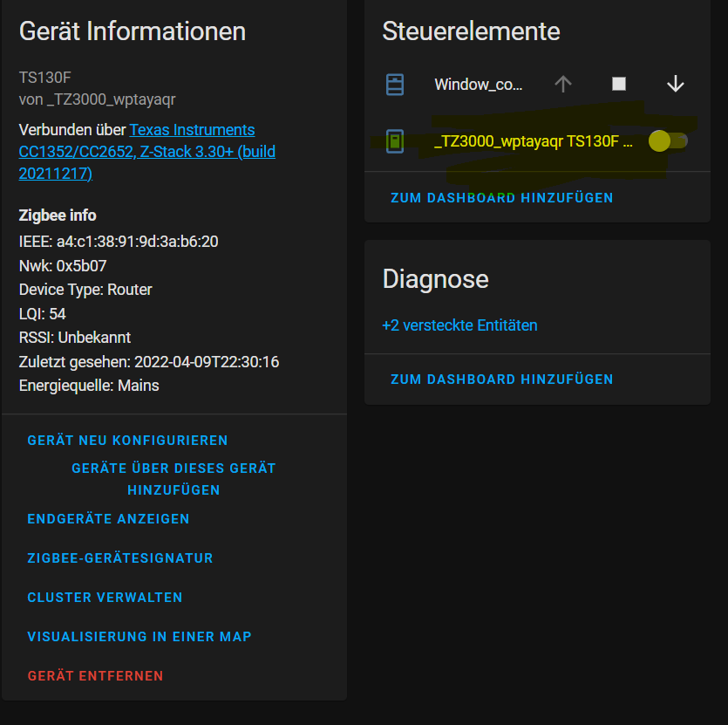This screenshot has height=725, width=728.
Task: Open ENDGERÄTE ANZEIGEN
Action: coord(108,518)
